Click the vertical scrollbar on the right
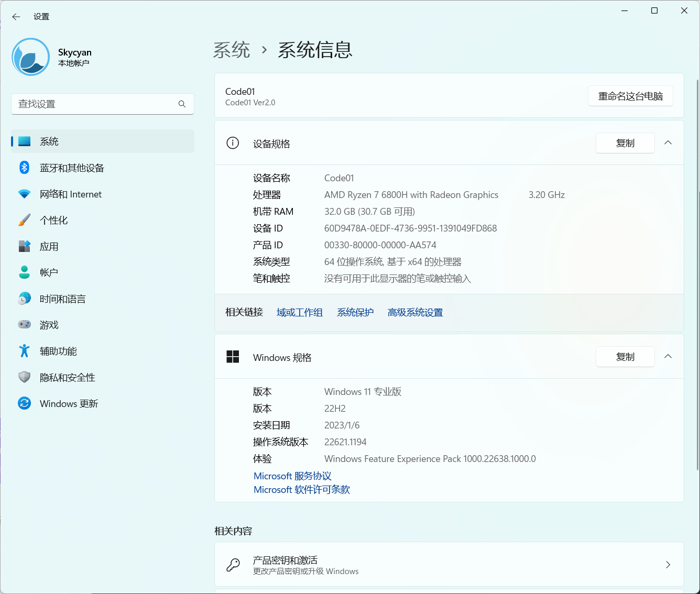 tap(697, 275)
